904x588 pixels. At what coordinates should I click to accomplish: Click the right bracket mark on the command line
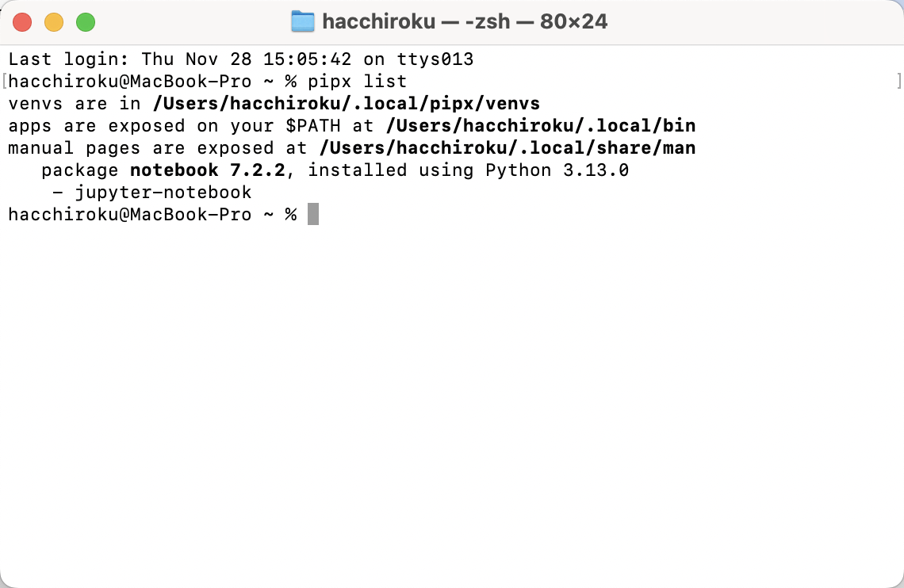coord(899,81)
